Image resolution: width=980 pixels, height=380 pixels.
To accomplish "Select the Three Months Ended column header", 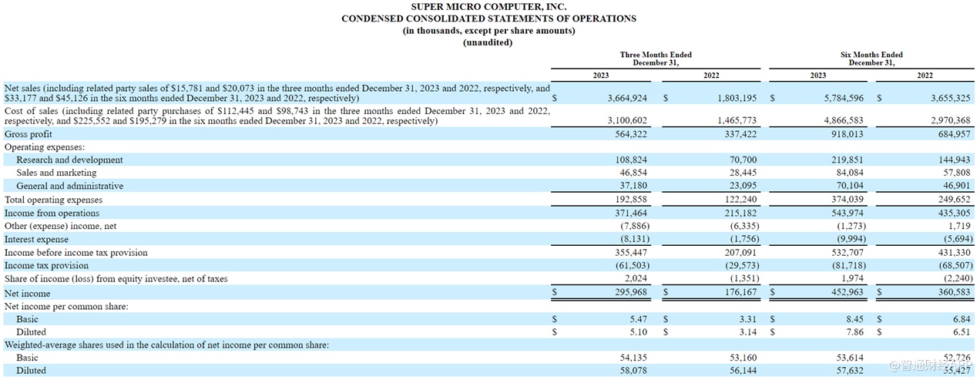I will pos(656,59).
